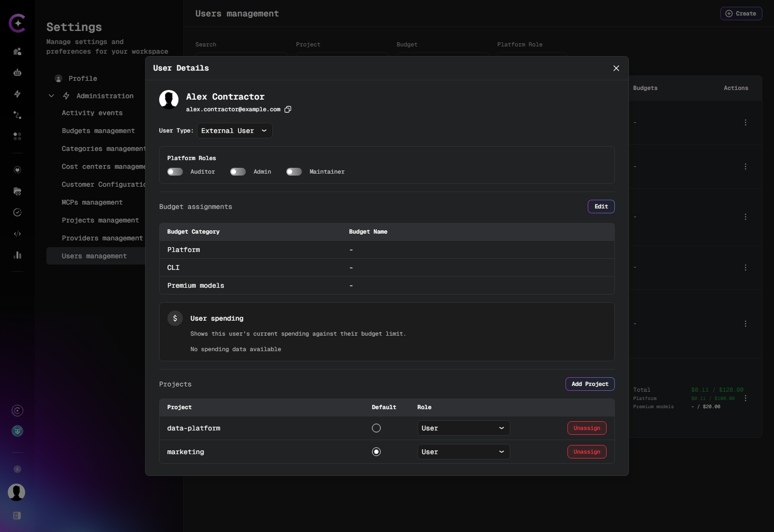
Task: Click the info icon in the sidebar
Action: tap(17, 469)
